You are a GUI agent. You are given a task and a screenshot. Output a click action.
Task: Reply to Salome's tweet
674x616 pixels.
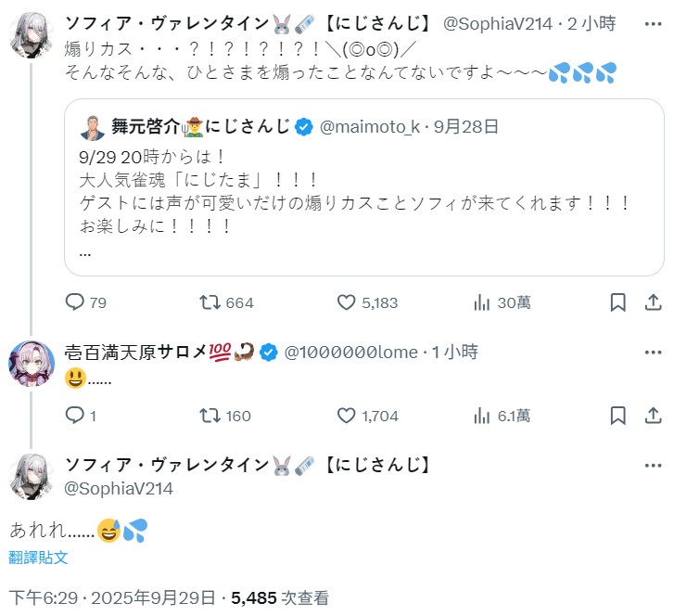pyautogui.click(x=75, y=415)
